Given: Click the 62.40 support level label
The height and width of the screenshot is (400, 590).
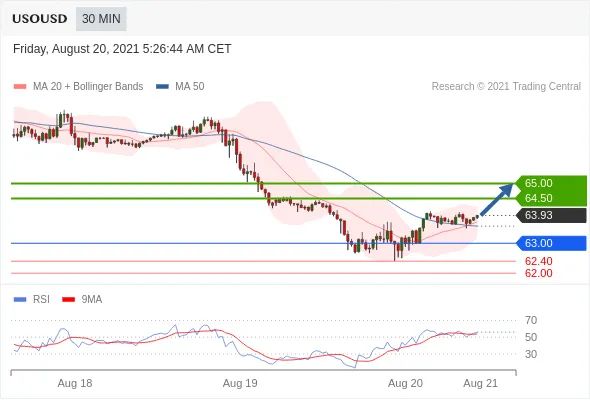Looking at the screenshot, I should (x=538, y=261).
